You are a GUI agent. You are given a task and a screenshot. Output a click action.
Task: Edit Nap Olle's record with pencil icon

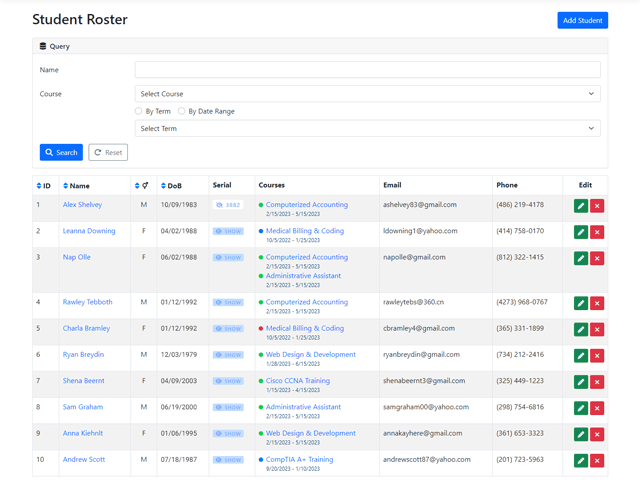point(581,258)
